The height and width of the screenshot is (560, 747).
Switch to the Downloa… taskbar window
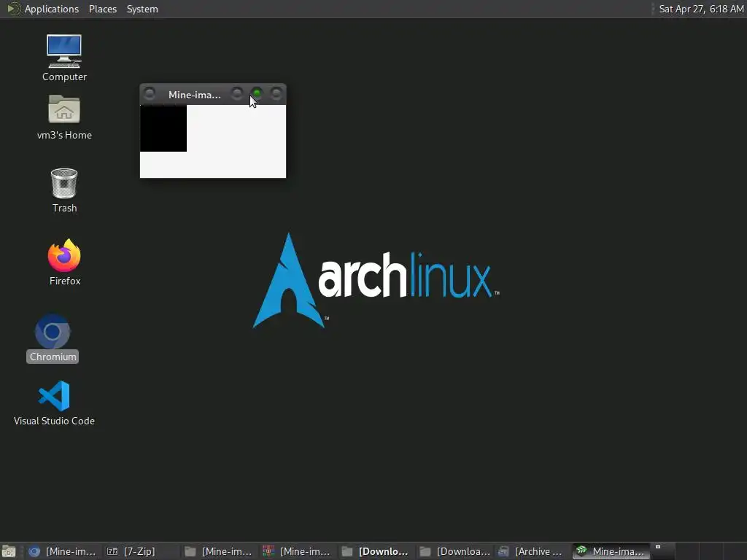tap(453, 551)
